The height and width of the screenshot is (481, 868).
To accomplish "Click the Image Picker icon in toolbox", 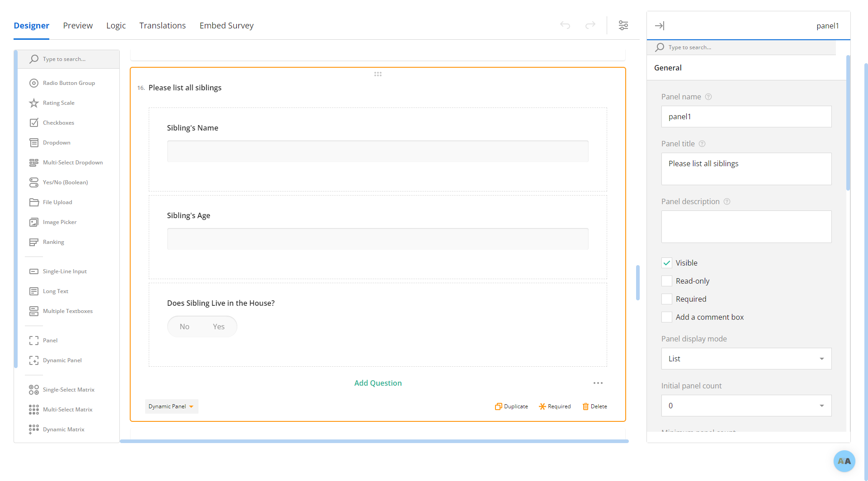I will click(34, 222).
